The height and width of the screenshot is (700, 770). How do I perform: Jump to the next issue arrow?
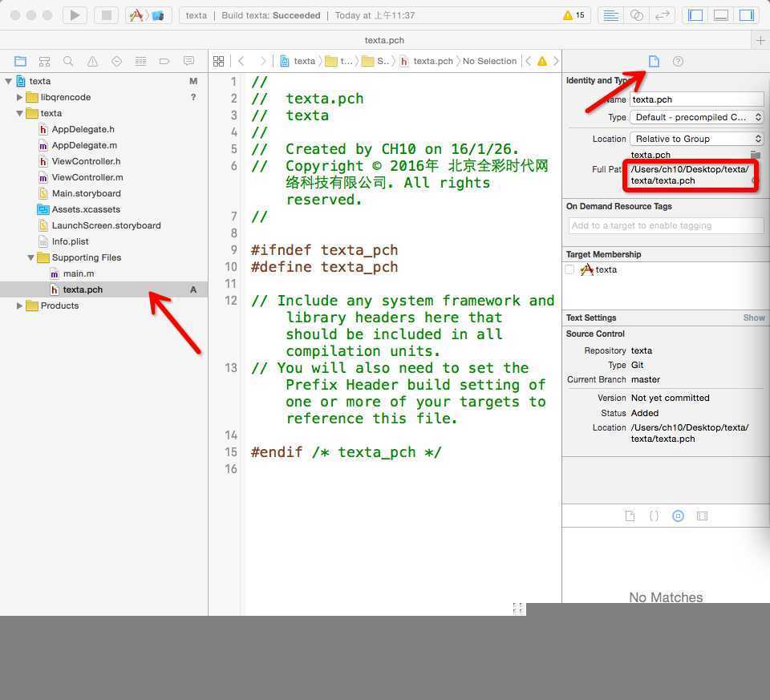556,62
